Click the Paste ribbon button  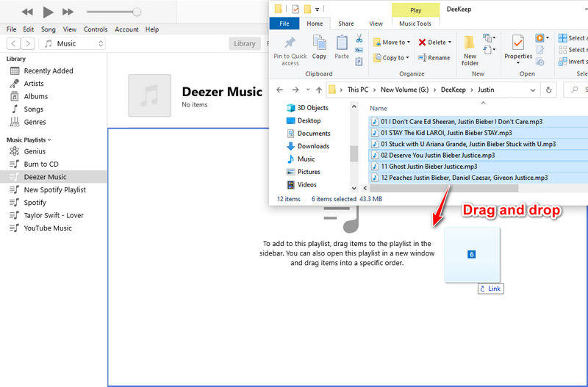click(x=342, y=48)
